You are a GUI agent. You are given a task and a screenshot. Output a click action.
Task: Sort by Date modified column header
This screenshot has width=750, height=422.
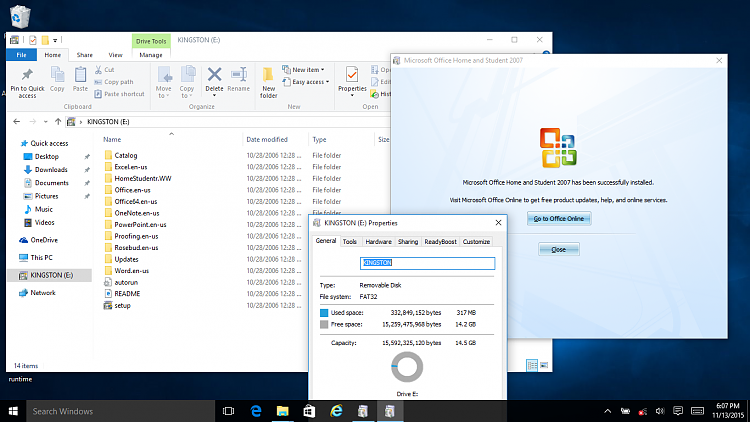pos(267,140)
